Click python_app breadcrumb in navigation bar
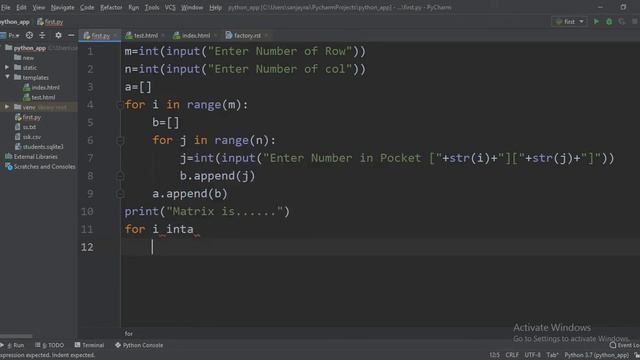The width and height of the screenshot is (640, 360). point(15,22)
